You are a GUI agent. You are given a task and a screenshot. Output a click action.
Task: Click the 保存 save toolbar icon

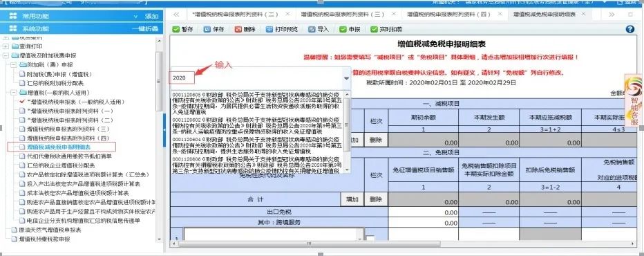(x=207, y=30)
